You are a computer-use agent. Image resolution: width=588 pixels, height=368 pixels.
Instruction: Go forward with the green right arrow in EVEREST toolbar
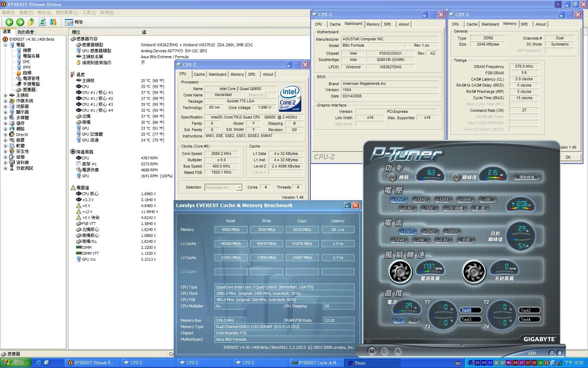point(20,22)
